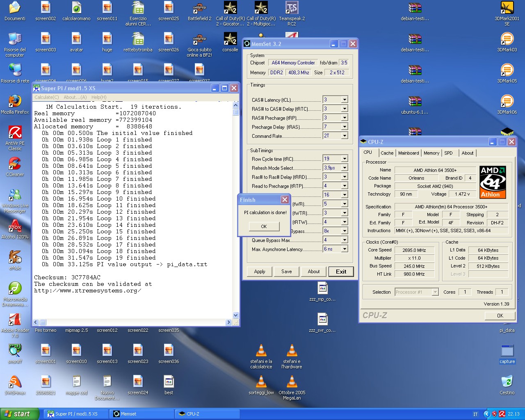This screenshot has height=420, width=525.
Task: Click the Super PI vertical scrollbar
Action: (x=236, y=210)
